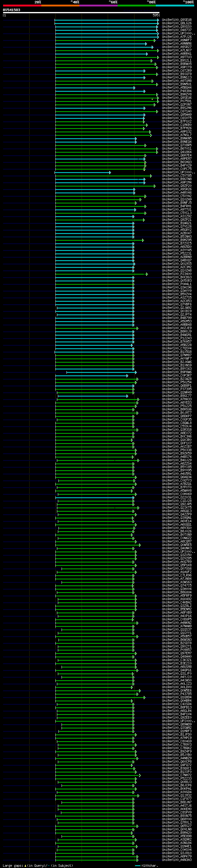Click the orange ~40% identity legend segment
Screen dimensions: 197x868
60,6
